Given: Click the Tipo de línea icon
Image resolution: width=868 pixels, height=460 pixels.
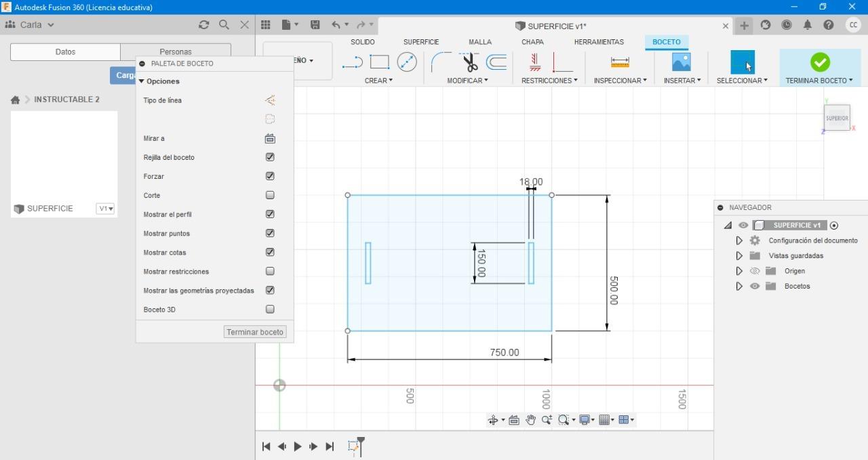Looking at the screenshot, I should click(270, 100).
